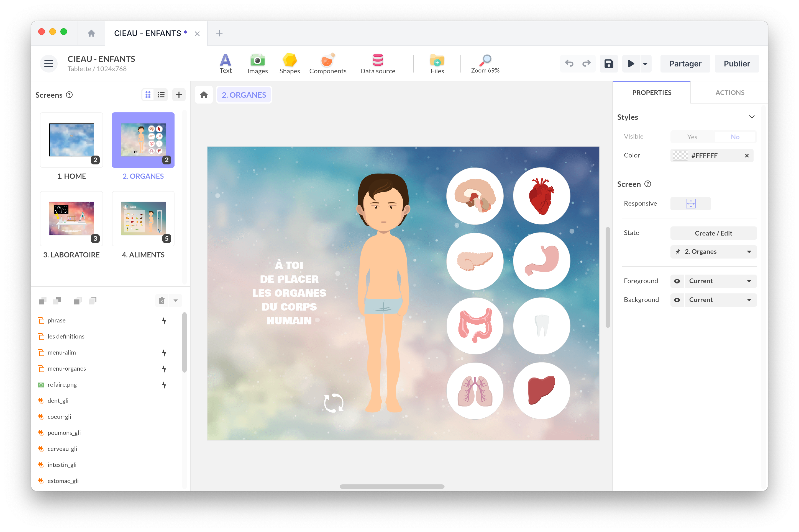Open the Files manager
The height and width of the screenshot is (532, 799).
tap(437, 63)
